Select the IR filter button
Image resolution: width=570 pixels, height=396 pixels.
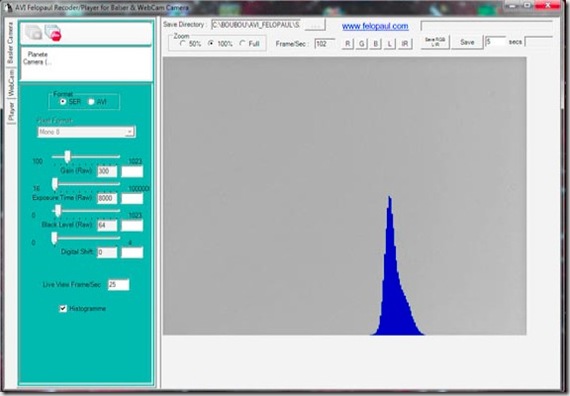pyautogui.click(x=405, y=44)
